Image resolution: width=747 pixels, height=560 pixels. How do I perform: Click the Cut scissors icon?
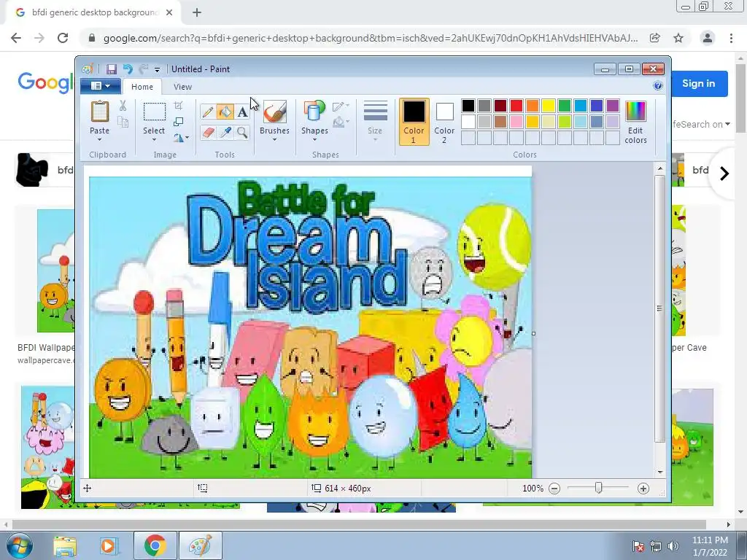tap(123, 106)
